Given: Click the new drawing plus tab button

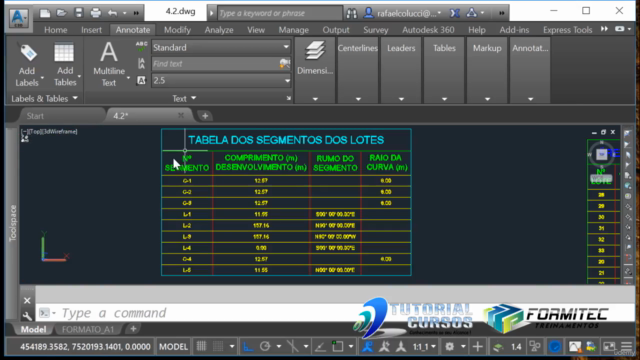Looking at the screenshot, I should (x=205, y=116).
